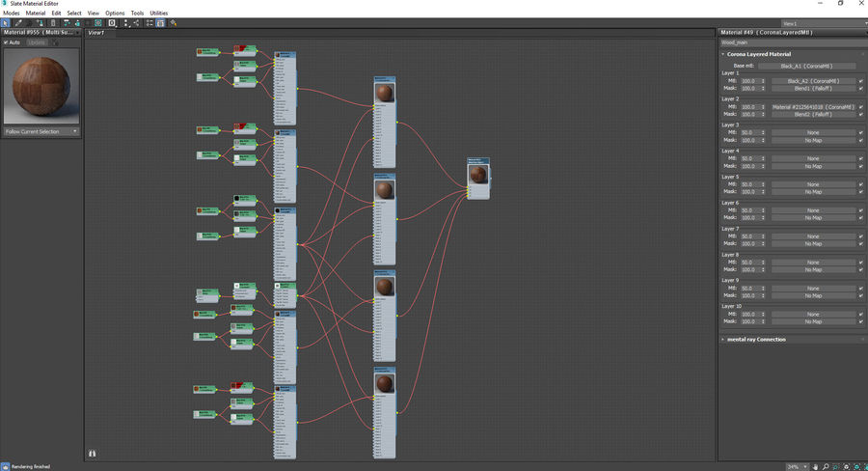Click the Lay Out All nodes icon
The image size is (868, 471).
coord(126,23)
